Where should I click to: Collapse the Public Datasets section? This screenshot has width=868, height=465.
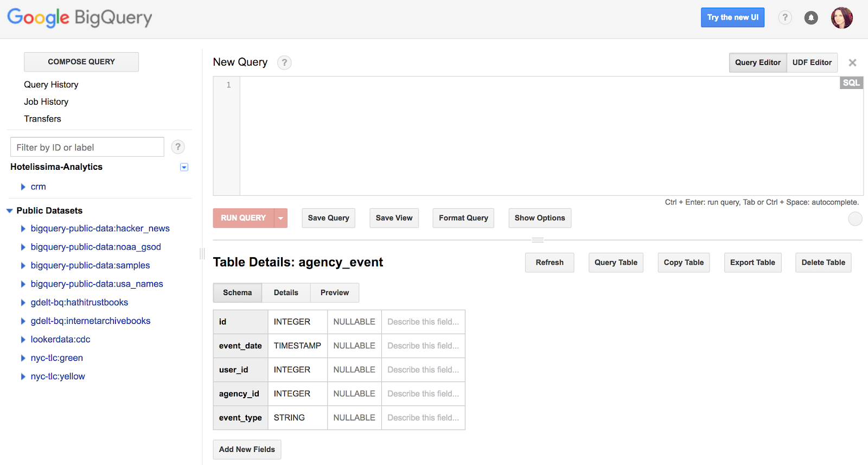click(9, 211)
